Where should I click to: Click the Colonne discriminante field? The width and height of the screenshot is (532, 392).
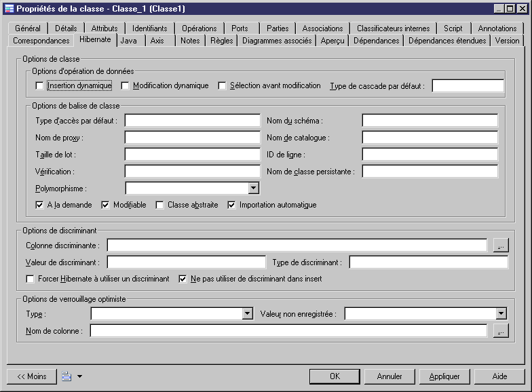[297, 246]
